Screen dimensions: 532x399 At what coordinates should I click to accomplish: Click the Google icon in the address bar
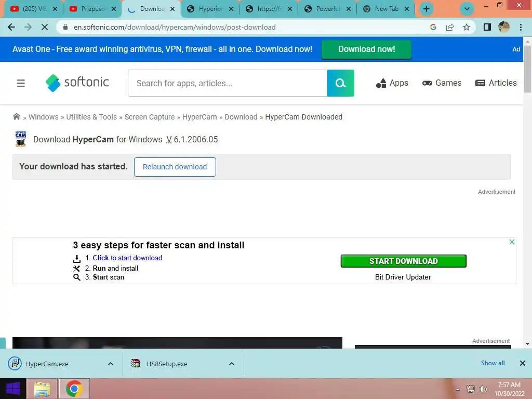tap(433, 27)
